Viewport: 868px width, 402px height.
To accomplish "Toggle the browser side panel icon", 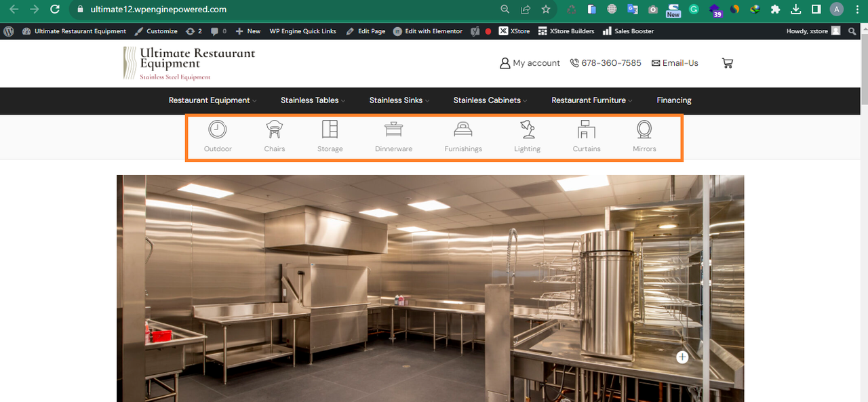I will pos(816,9).
